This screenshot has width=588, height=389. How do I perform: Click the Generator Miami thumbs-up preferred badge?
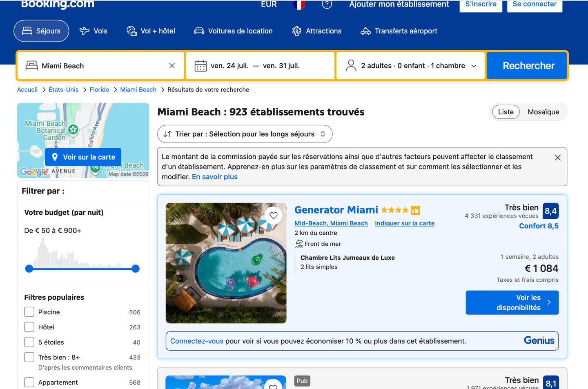click(415, 210)
